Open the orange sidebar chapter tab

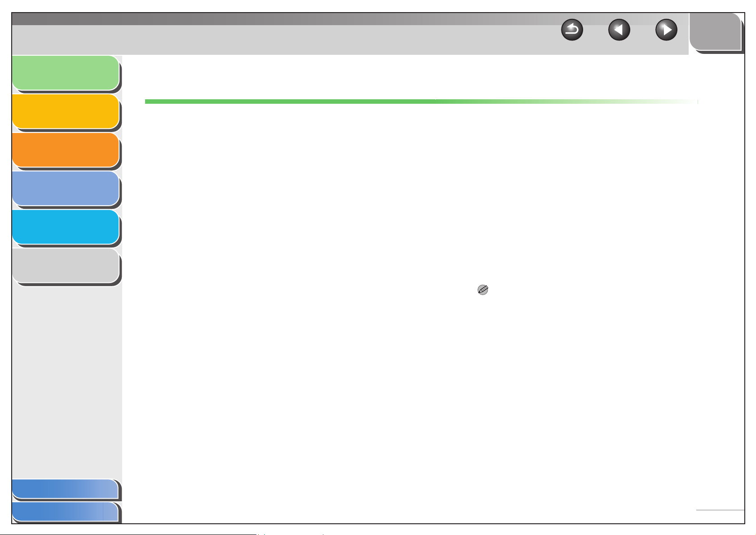(x=66, y=150)
